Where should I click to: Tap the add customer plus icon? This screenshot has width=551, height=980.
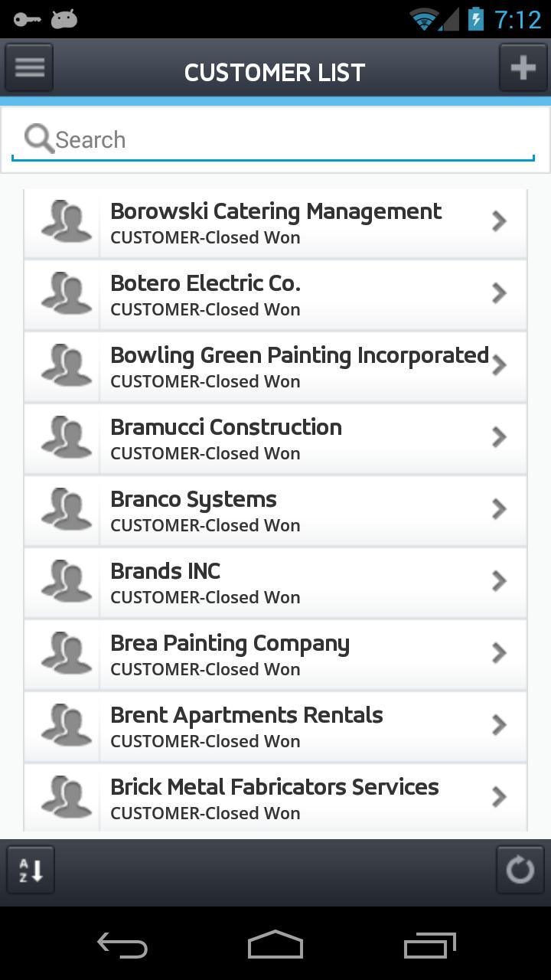(523, 67)
